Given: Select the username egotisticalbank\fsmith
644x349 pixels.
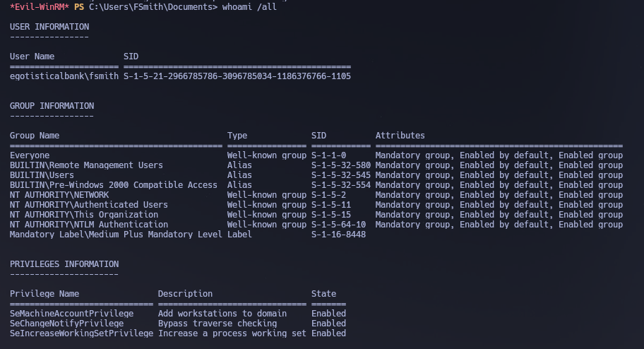Looking at the screenshot, I should (64, 76).
